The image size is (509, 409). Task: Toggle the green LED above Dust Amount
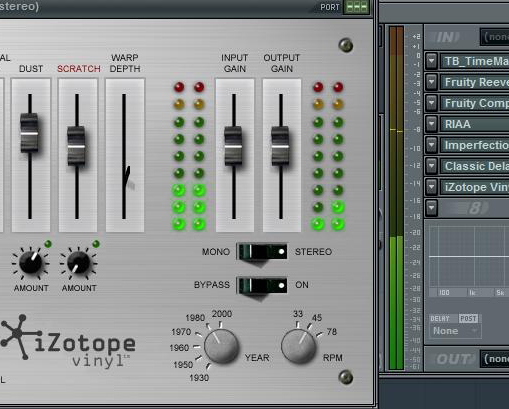pos(48,244)
